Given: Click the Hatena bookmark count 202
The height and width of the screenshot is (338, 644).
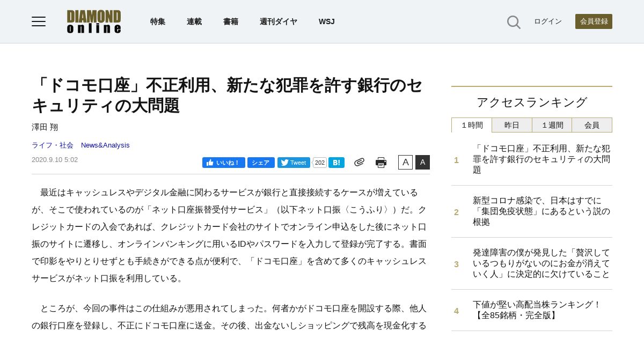Looking at the screenshot, I should click(x=320, y=163).
